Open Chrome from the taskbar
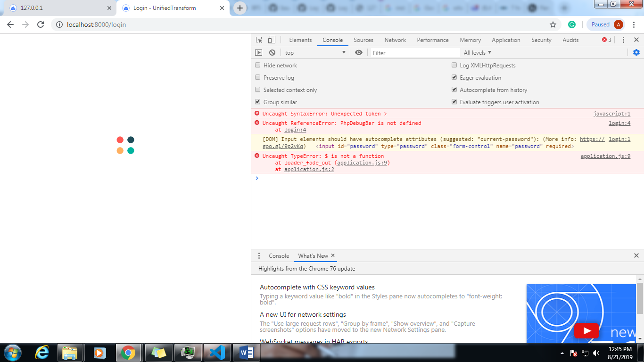 click(x=129, y=352)
